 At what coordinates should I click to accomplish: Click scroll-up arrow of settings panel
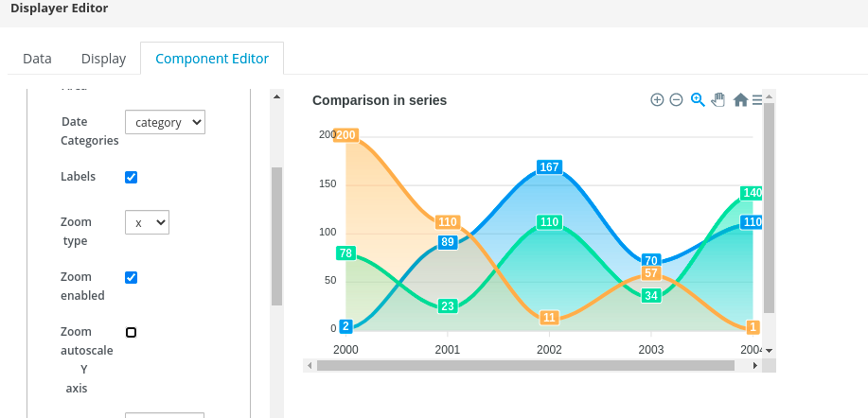[x=276, y=96]
